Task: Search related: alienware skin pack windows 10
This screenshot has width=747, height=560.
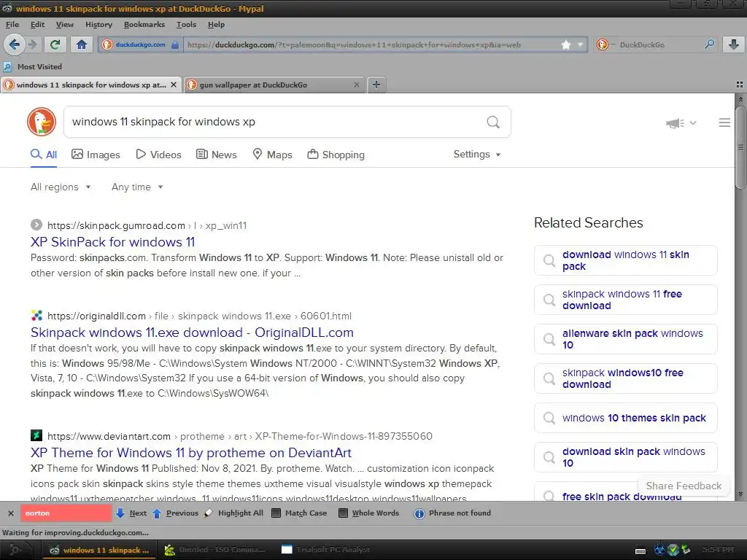Action: click(x=625, y=339)
